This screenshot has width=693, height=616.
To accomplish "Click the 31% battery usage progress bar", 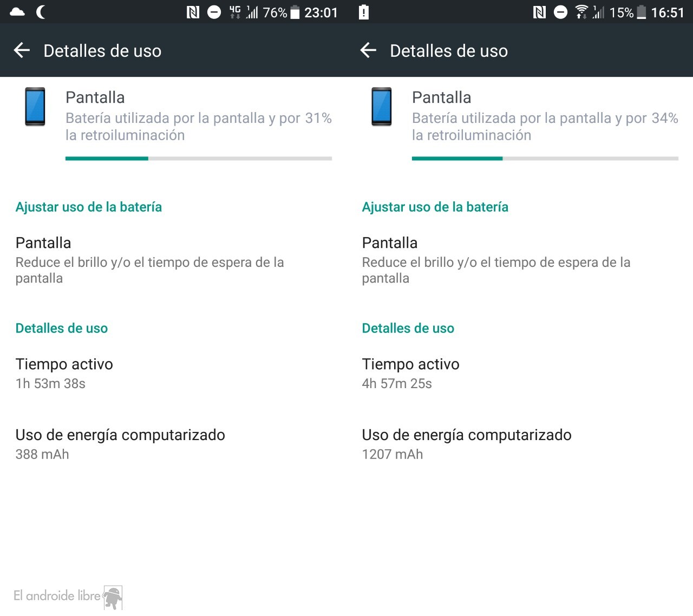I will tap(199, 159).
